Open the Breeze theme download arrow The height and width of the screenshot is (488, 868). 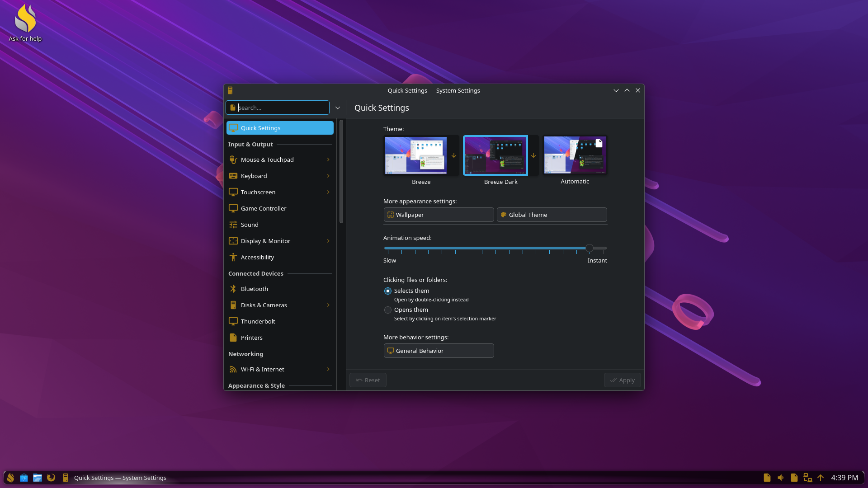click(454, 155)
